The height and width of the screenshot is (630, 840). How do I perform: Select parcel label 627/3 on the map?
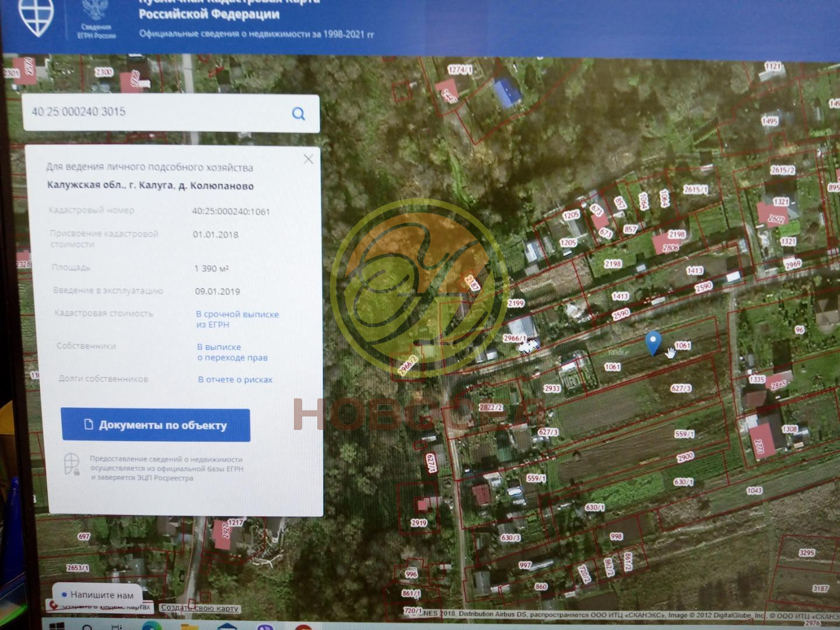[x=681, y=388]
